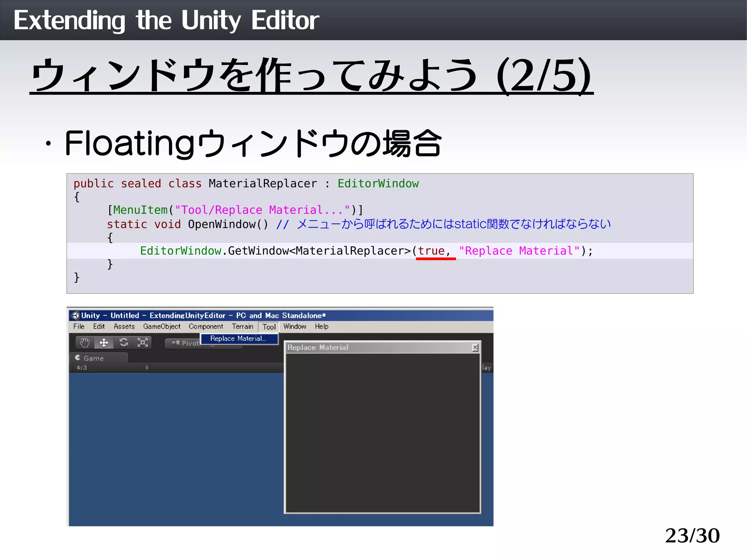
Task: Select the Hand tool in Unity toolbar
Action: click(85, 343)
